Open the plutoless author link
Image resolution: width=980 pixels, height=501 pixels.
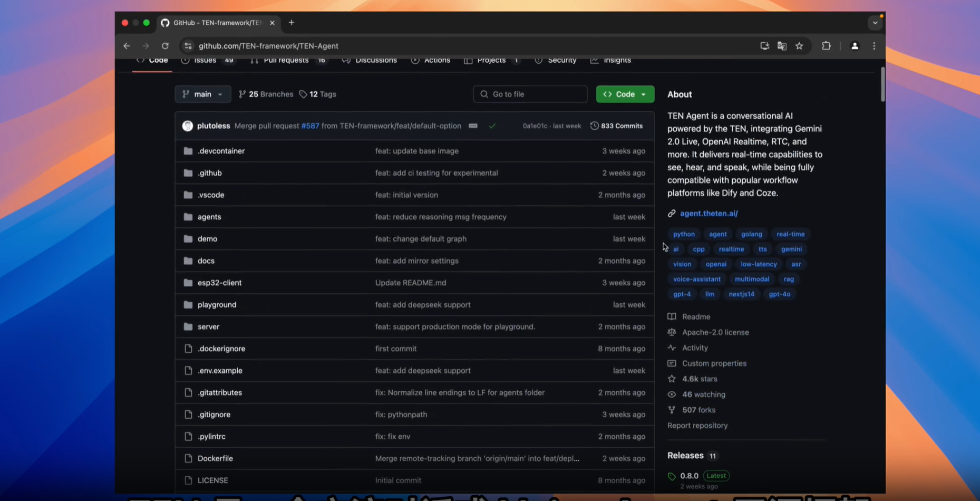(x=214, y=126)
